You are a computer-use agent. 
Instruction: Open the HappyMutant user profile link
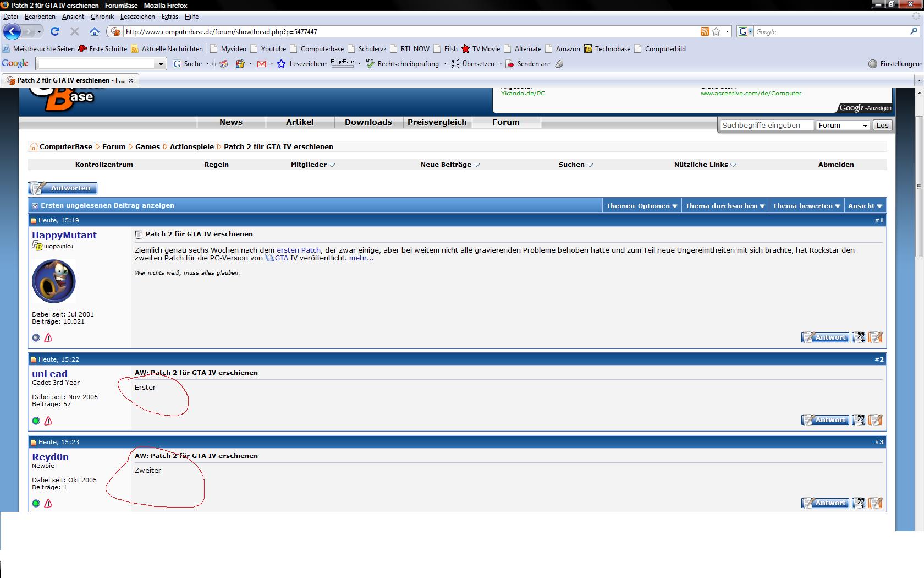coord(64,235)
